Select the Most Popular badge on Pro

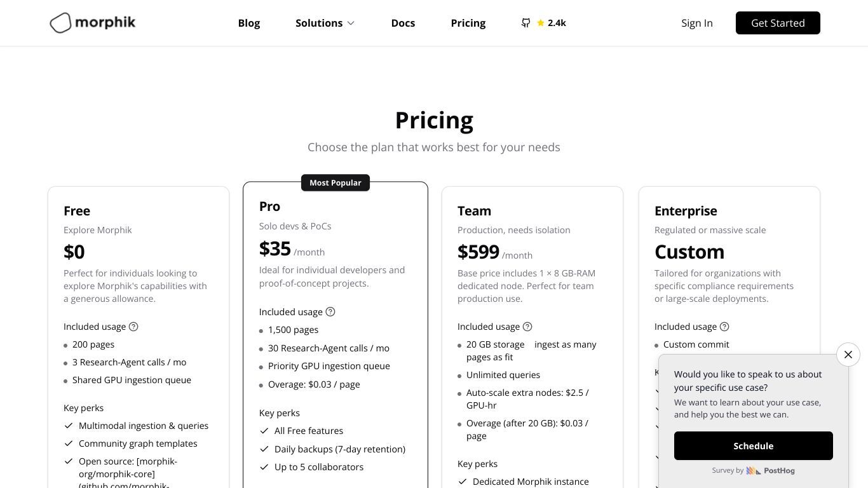[x=336, y=182]
